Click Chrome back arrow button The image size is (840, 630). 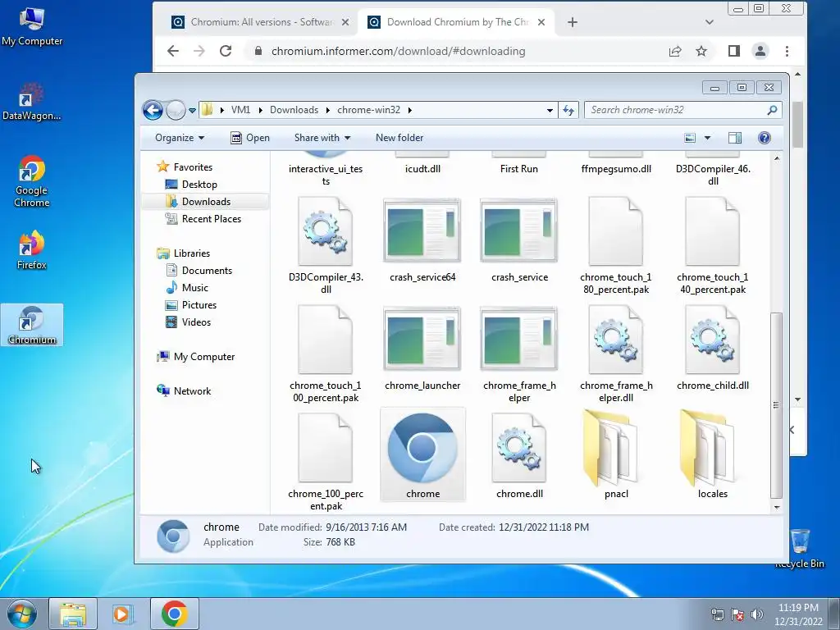[x=173, y=51]
